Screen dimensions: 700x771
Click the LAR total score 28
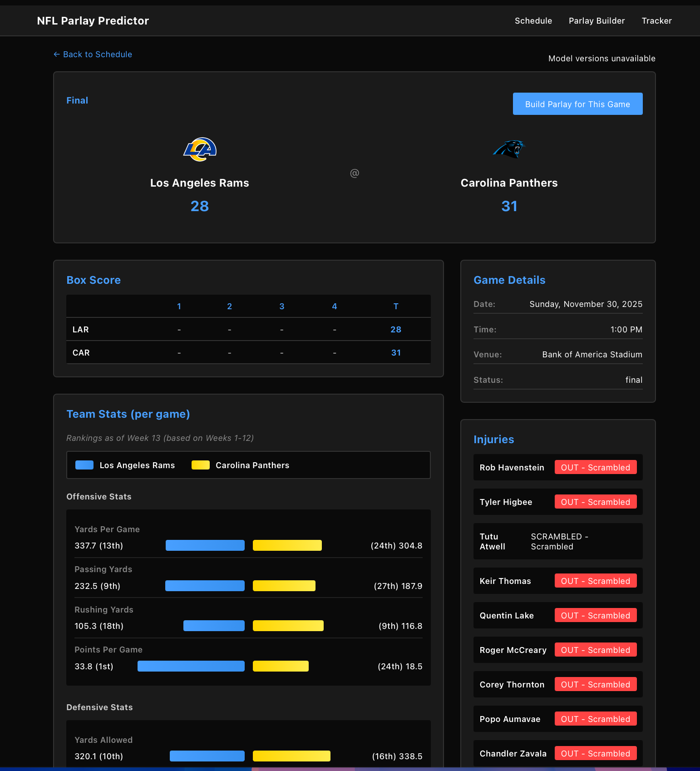pyautogui.click(x=395, y=330)
